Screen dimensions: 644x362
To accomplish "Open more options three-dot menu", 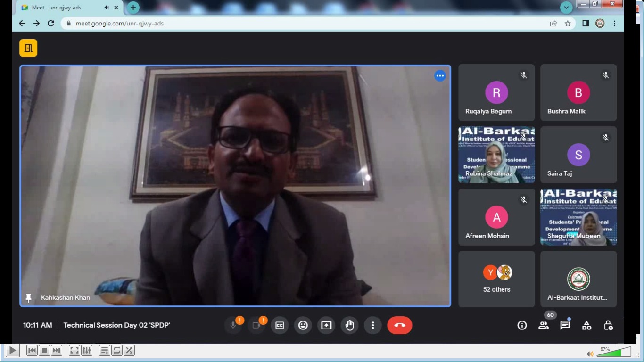I will [373, 325].
